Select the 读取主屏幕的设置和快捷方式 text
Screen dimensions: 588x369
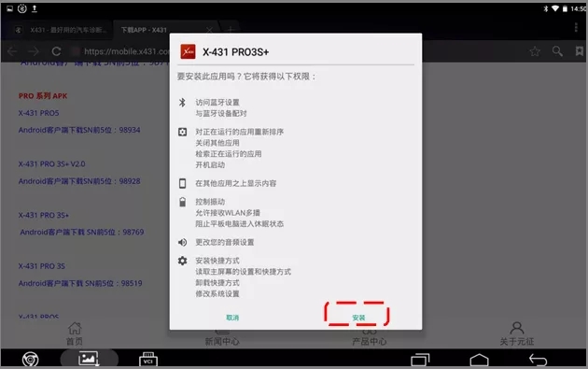[x=243, y=272]
